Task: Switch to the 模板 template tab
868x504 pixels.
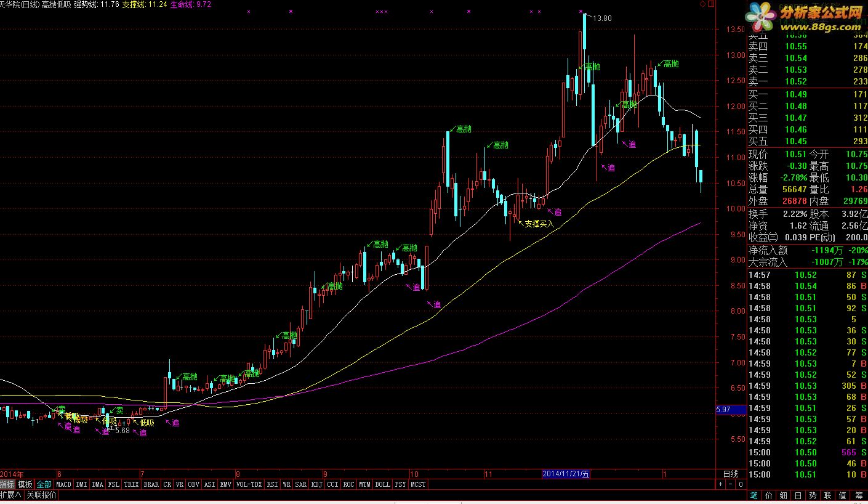Action: 25,484
